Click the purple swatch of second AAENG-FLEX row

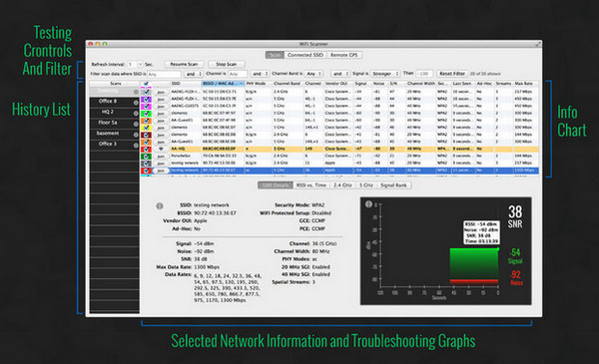click(x=147, y=99)
